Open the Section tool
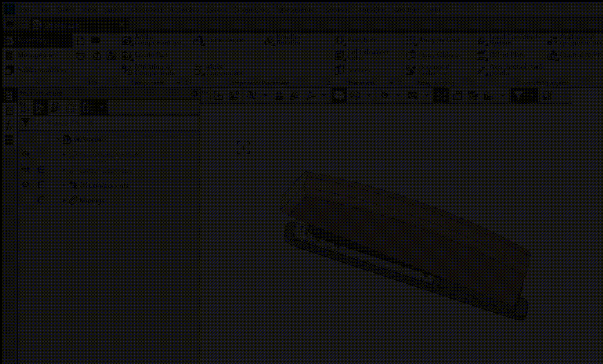The image size is (603, 364). (x=340, y=70)
